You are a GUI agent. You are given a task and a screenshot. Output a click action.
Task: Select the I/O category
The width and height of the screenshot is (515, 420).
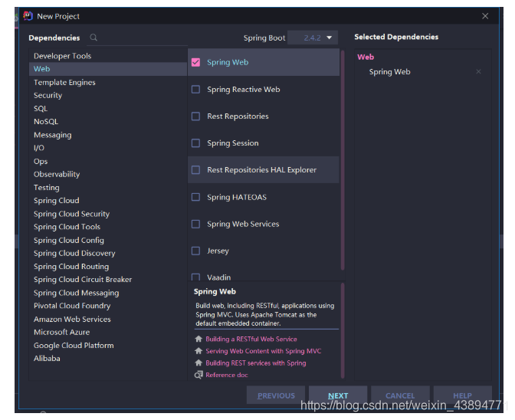click(108, 148)
